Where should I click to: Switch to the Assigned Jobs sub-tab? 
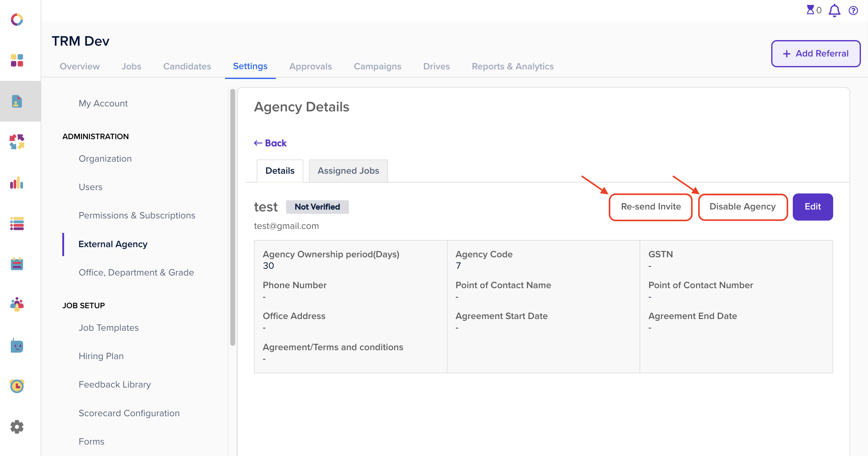pos(348,171)
